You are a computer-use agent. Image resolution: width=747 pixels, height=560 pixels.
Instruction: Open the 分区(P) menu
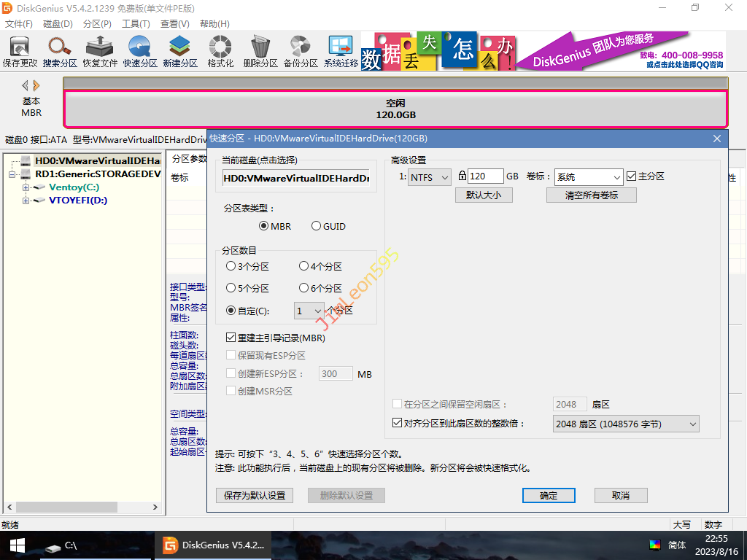point(97,24)
